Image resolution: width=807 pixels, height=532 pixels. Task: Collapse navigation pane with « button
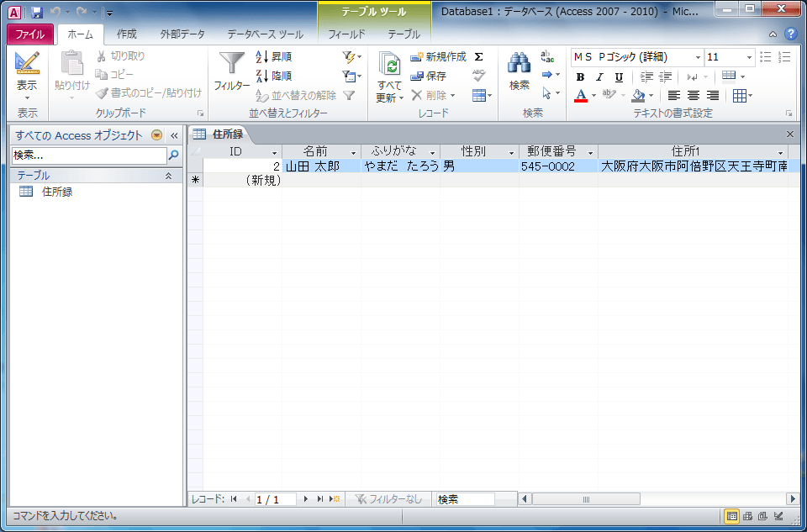click(x=174, y=135)
